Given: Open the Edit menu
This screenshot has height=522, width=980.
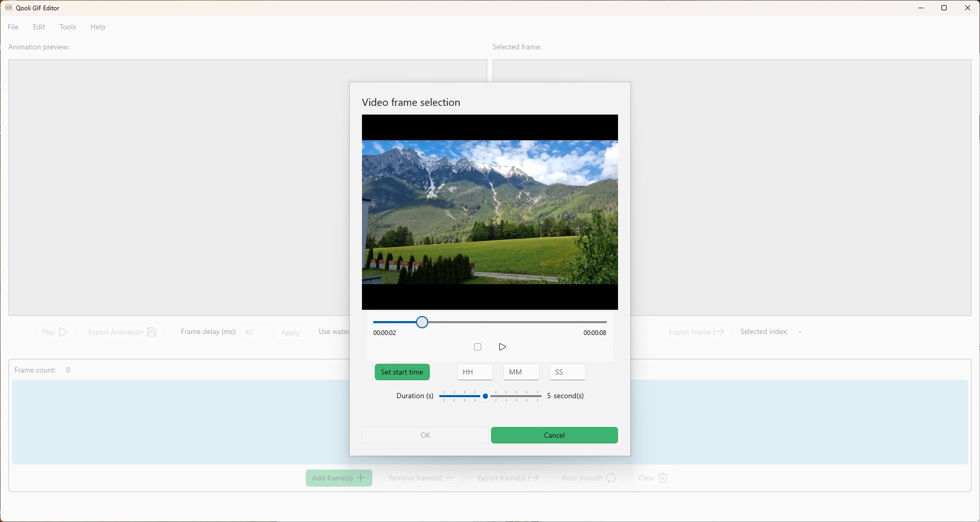Looking at the screenshot, I should click(39, 27).
